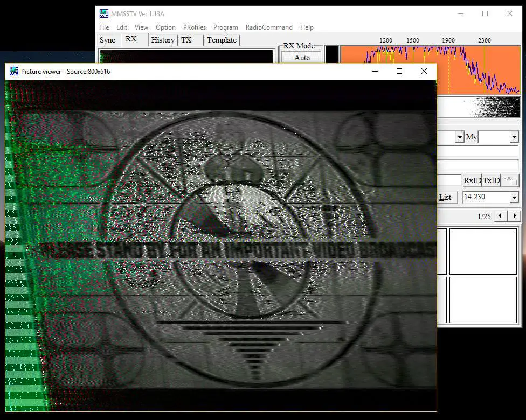
Task: Close the Picture viewer window
Action: (x=424, y=71)
